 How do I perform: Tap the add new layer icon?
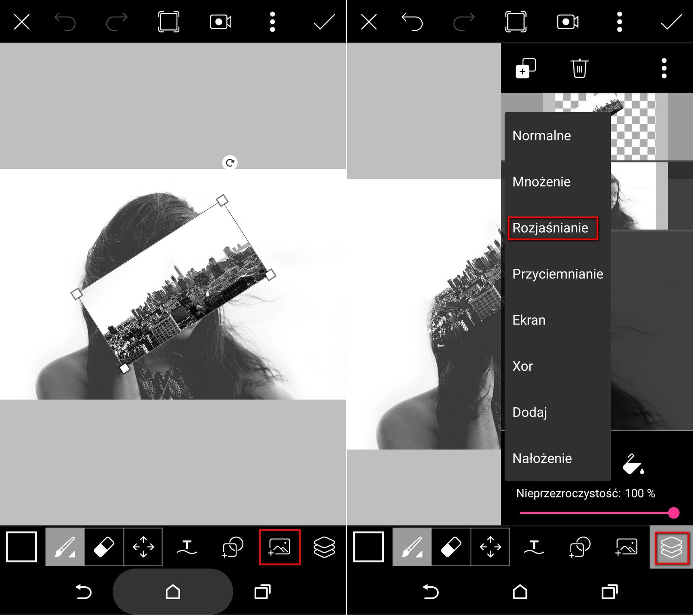[x=525, y=68]
